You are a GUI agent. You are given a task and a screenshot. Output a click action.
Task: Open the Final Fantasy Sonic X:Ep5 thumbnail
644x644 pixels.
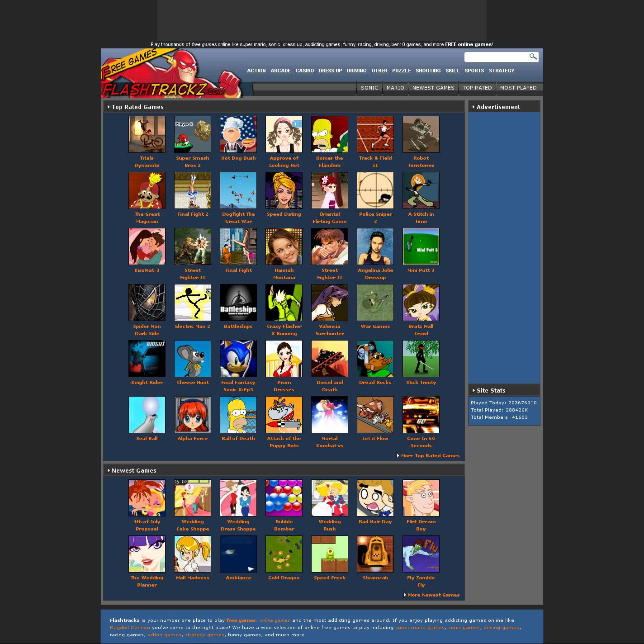(x=238, y=359)
